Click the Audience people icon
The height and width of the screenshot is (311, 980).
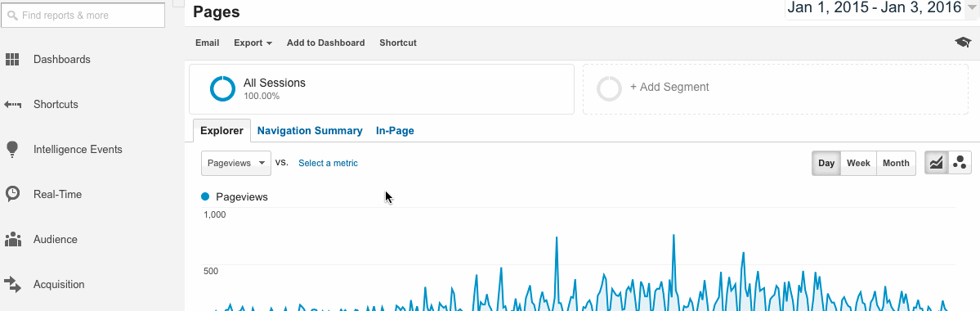[12, 239]
